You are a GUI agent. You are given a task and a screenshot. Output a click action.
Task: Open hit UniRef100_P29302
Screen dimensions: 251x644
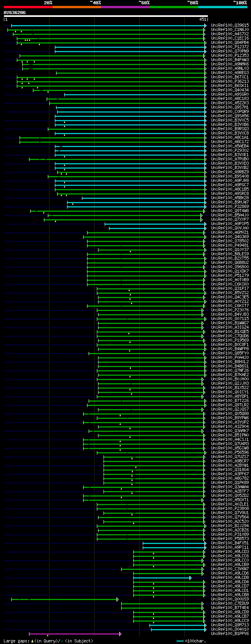coord(230,150)
